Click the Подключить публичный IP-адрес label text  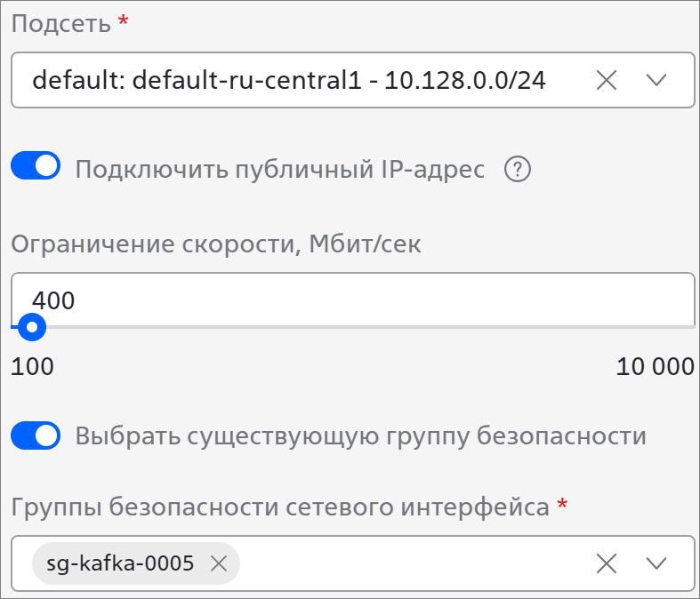(280, 170)
